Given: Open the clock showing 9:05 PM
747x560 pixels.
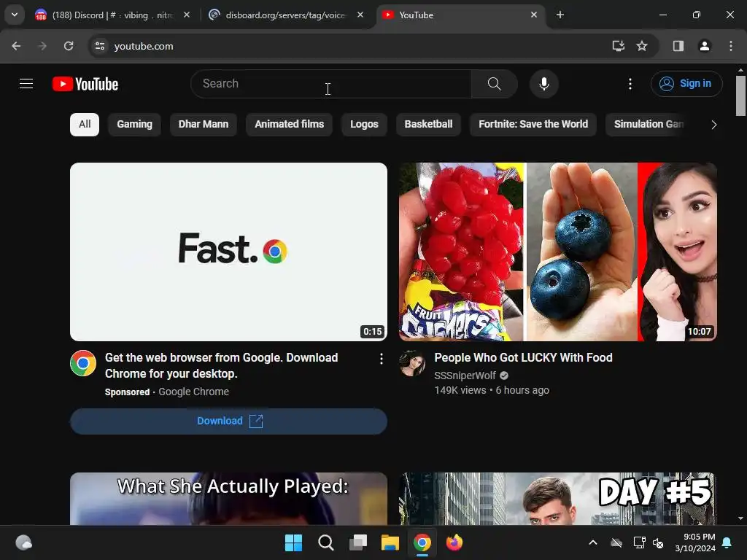Looking at the screenshot, I should tap(695, 542).
